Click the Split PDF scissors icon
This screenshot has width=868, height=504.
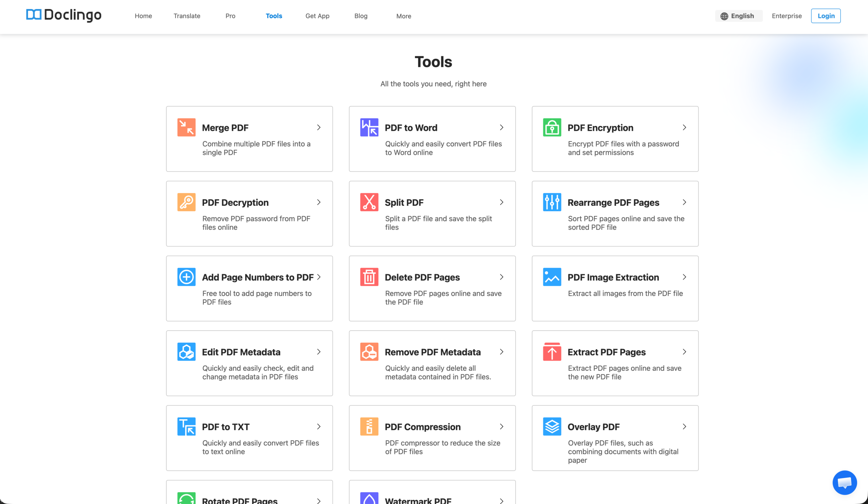pyautogui.click(x=369, y=202)
